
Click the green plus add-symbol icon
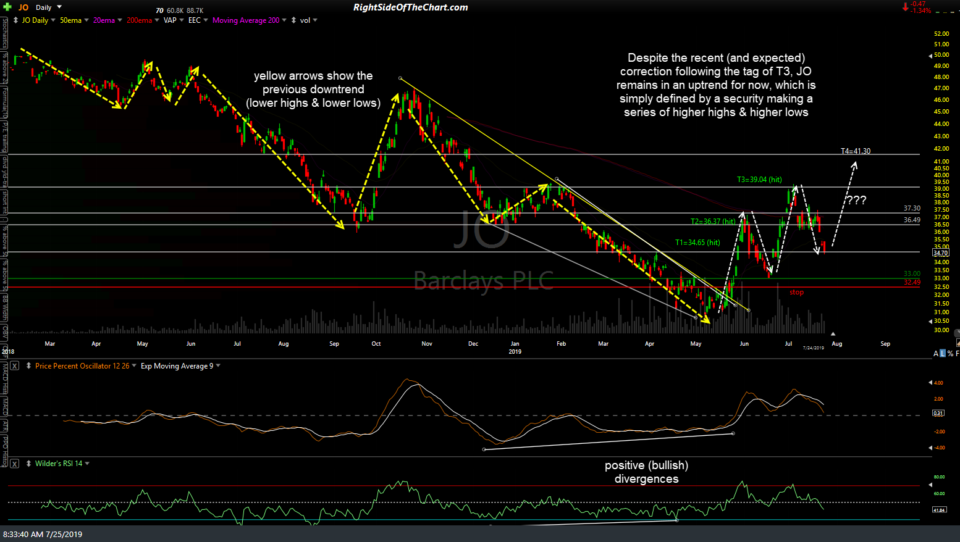pos(5,8)
